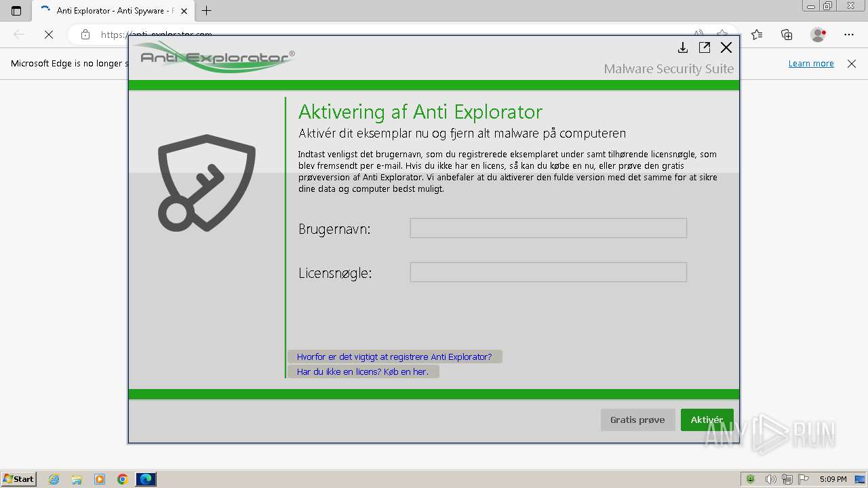Open the Edge profile menu
868x488 pixels.
818,35
